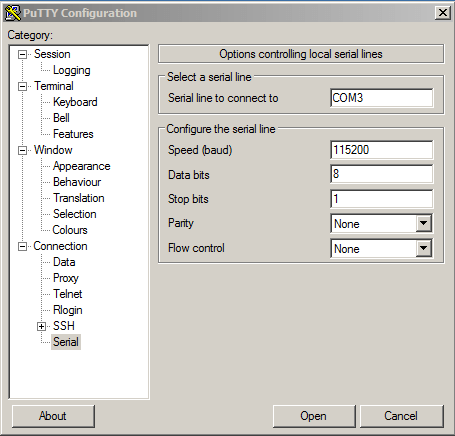Open the Rlogin settings category
Screen dimensions: 455x436
tap(68, 310)
